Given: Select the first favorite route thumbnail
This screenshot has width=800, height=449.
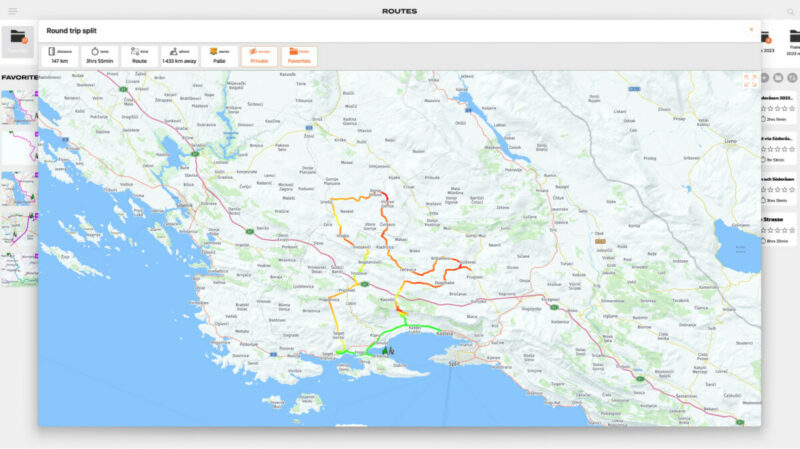Looking at the screenshot, I should click(19, 107).
